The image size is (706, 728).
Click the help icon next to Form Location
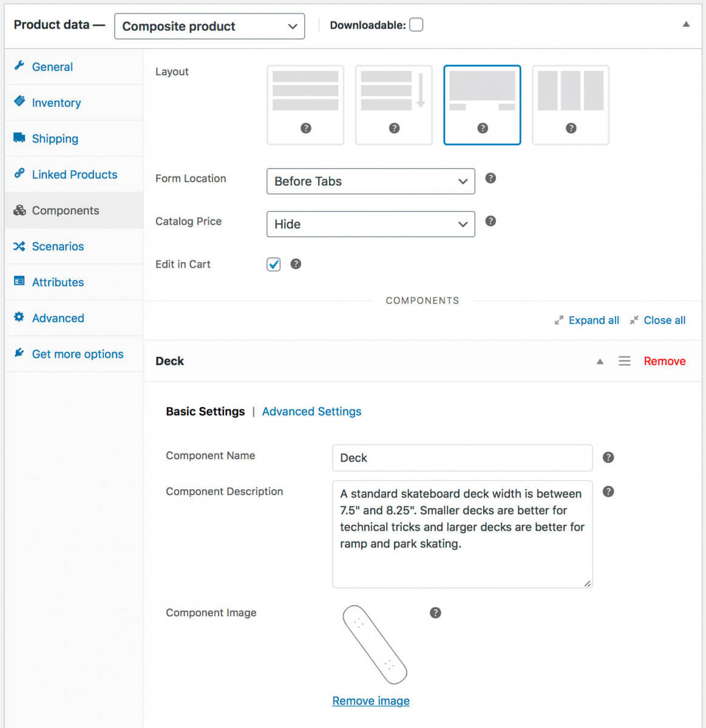pyautogui.click(x=490, y=178)
